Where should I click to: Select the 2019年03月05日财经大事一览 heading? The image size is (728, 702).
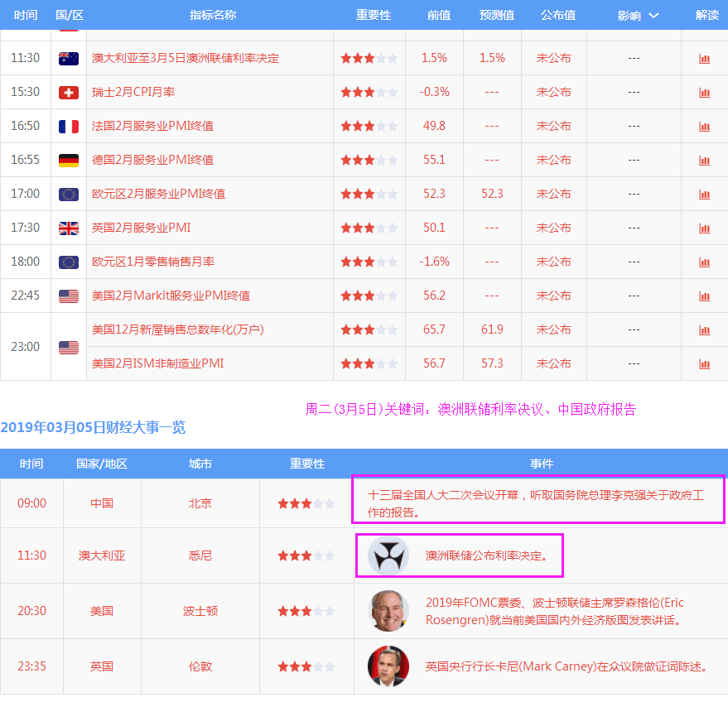click(93, 427)
